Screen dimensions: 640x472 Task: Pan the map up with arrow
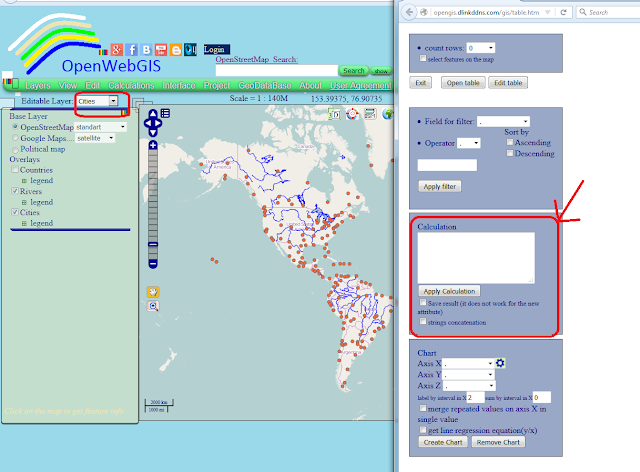(153, 113)
